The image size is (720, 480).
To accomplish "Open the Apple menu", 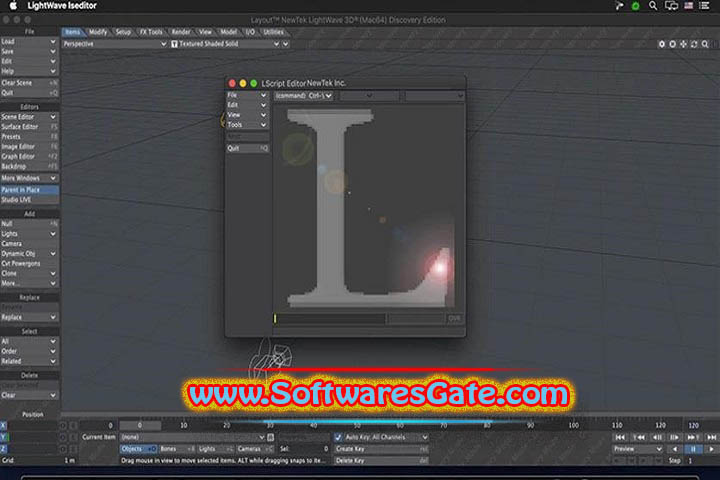I will pos(13,6).
